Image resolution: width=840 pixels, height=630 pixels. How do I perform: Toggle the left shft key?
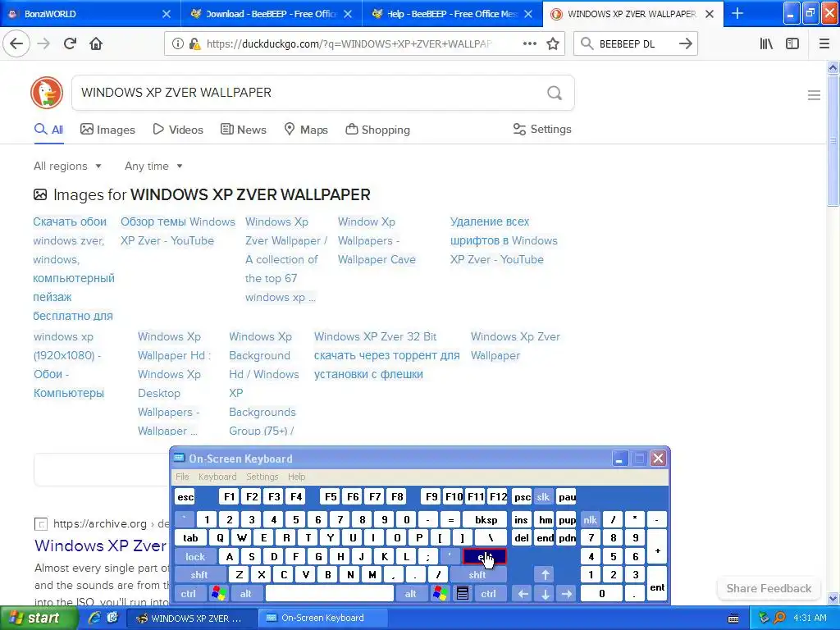(x=199, y=575)
